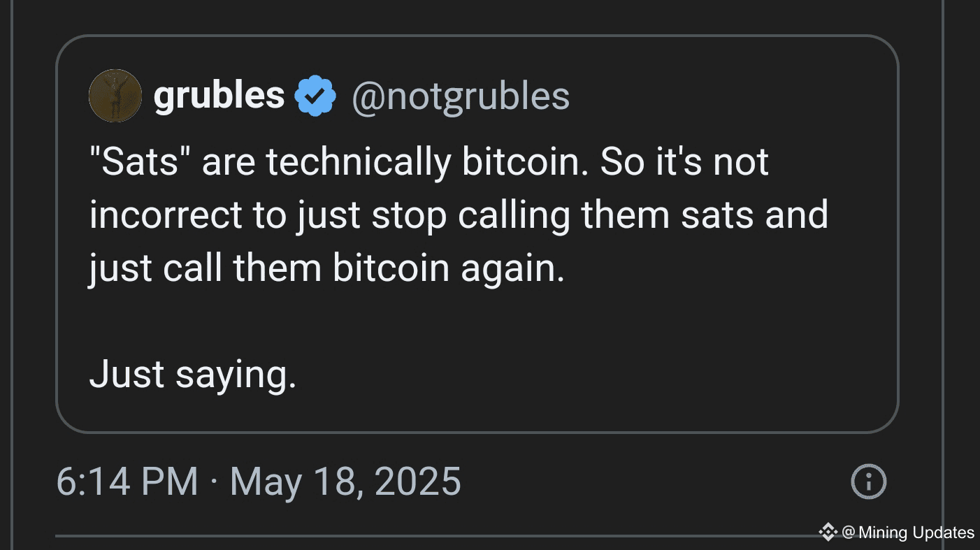Open the quoted tweet via its blank line

click(x=477, y=322)
